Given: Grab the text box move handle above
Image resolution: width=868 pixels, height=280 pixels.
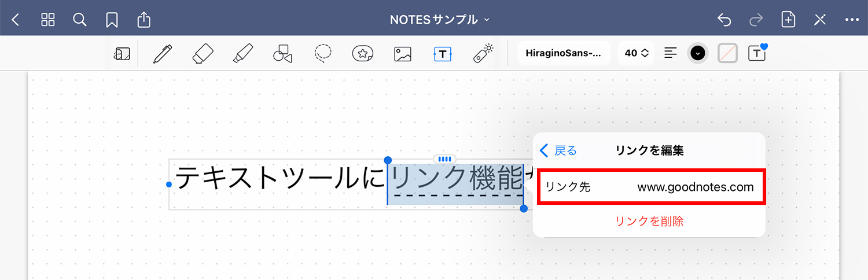Looking at the screenshot, I should (444, 159).
